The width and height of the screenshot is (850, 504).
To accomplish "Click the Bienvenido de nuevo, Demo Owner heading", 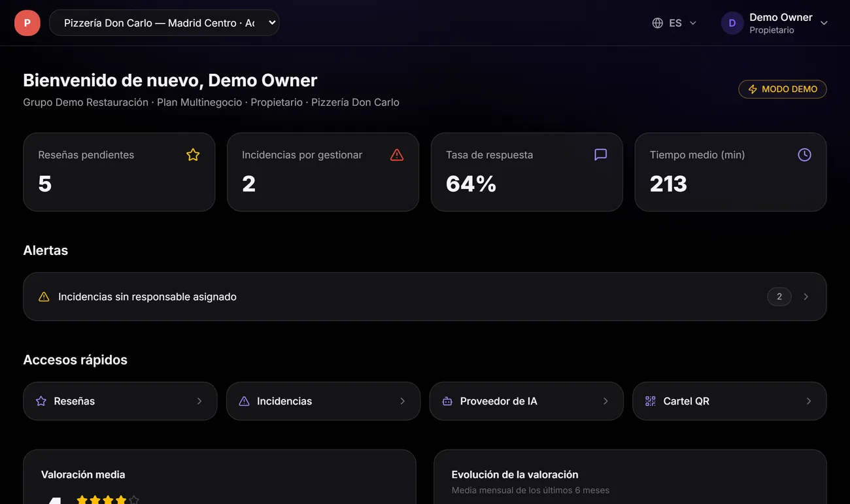I will 170,80.
